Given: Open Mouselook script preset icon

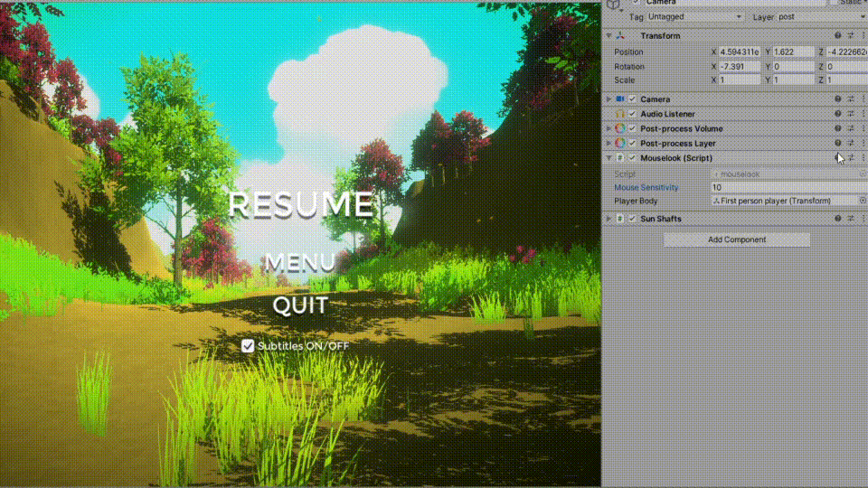Looking at the screenshot, I should click(851, 157).
